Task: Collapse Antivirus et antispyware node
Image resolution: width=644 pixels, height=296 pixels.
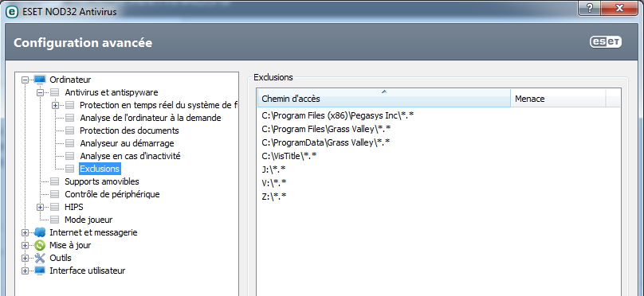Action: [40, 92]
